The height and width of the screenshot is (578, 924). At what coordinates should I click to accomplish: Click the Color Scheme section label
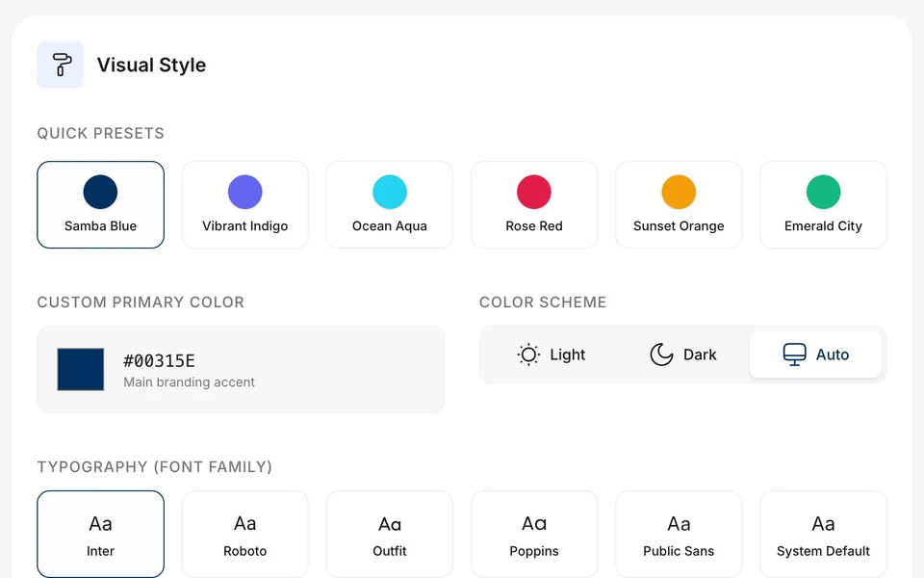(543, 302)
